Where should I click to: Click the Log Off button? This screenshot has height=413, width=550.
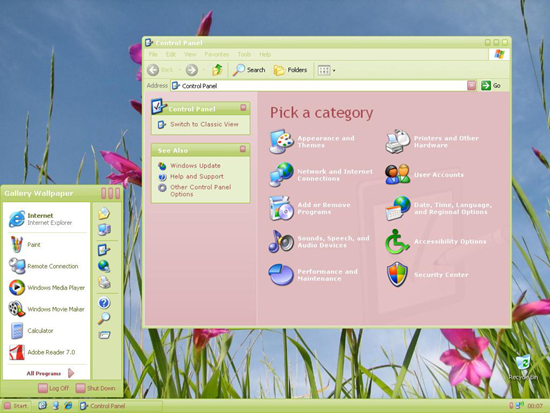[x=54, y=388]
